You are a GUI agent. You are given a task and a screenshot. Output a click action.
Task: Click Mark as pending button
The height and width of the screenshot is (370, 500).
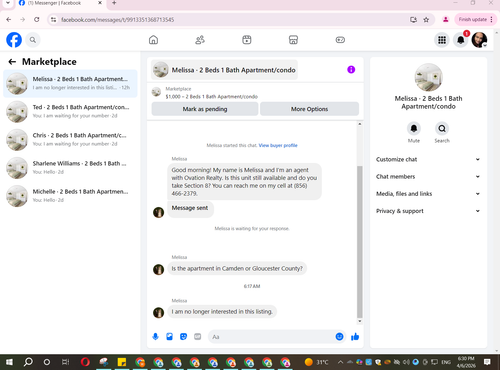point(205,109)
